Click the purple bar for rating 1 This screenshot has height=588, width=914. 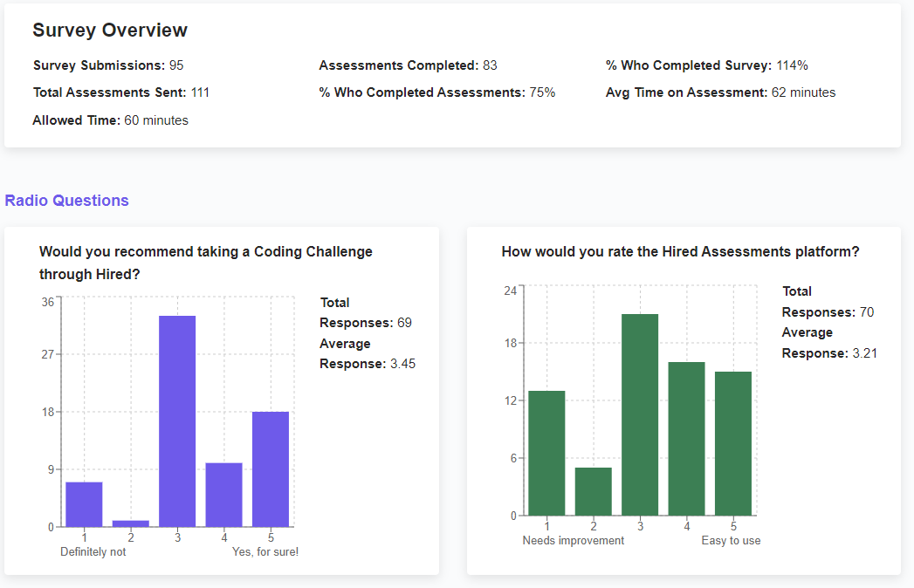click(x=84, y=504)
